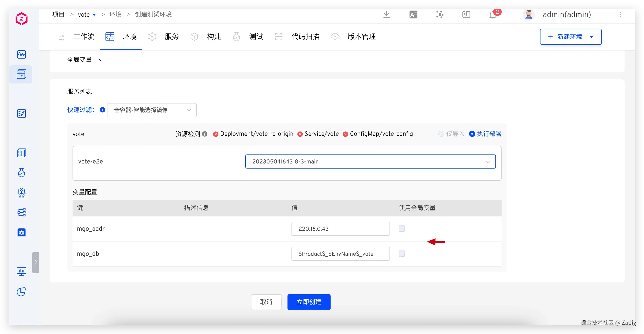The width and height of the screenshot is (644, 334).
Task: Click the documentation book icon in header
Action: pos(466,15)
